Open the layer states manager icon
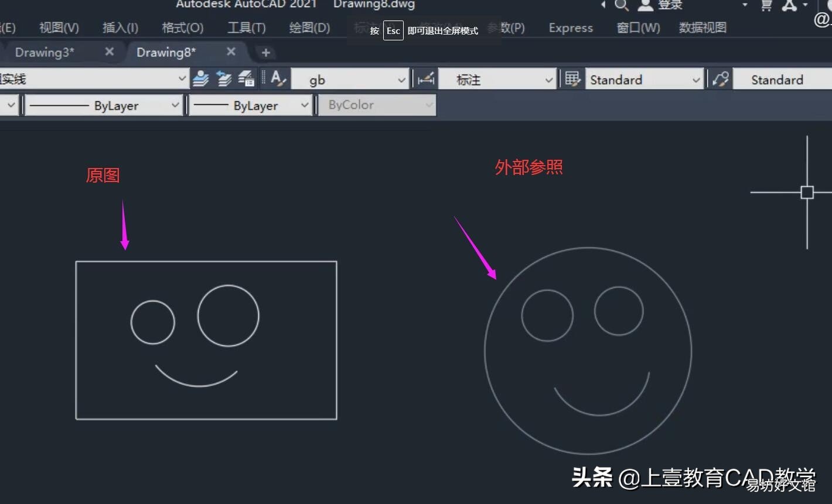The width and height of the screenshot is (832, 504). (x=246, y=78)
